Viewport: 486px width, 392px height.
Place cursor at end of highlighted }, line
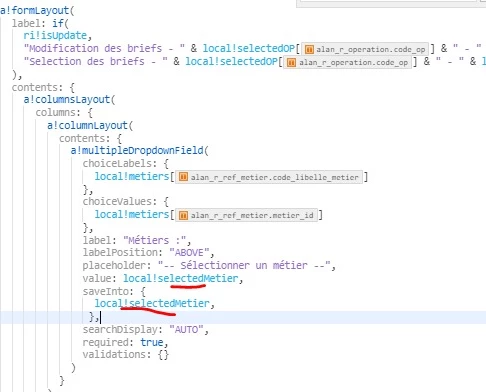pyautogui.click(x=100, y=317)
